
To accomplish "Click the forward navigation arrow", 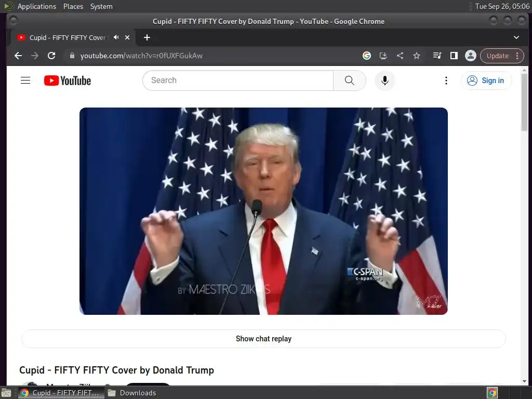I will pos(35,56).
